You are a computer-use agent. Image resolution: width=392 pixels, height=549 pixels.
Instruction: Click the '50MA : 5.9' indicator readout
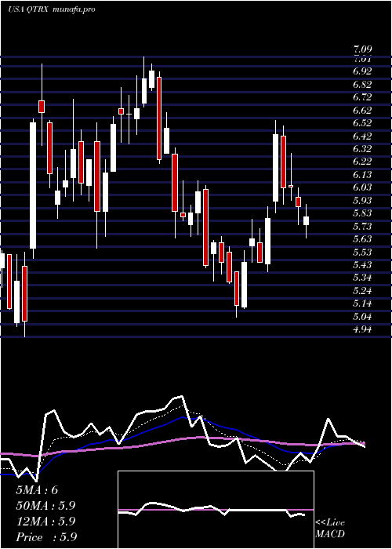[45, 506]
